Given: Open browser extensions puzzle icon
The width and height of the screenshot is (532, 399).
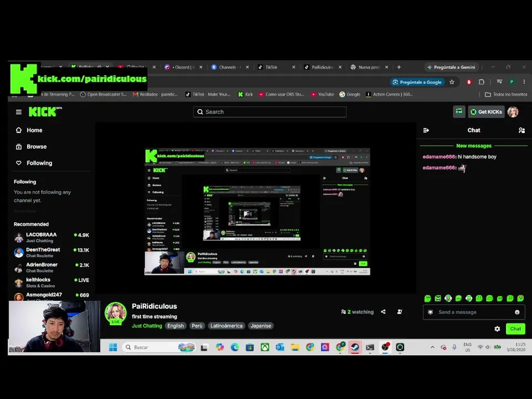Looking at the screenshot, I should point(482,82).
